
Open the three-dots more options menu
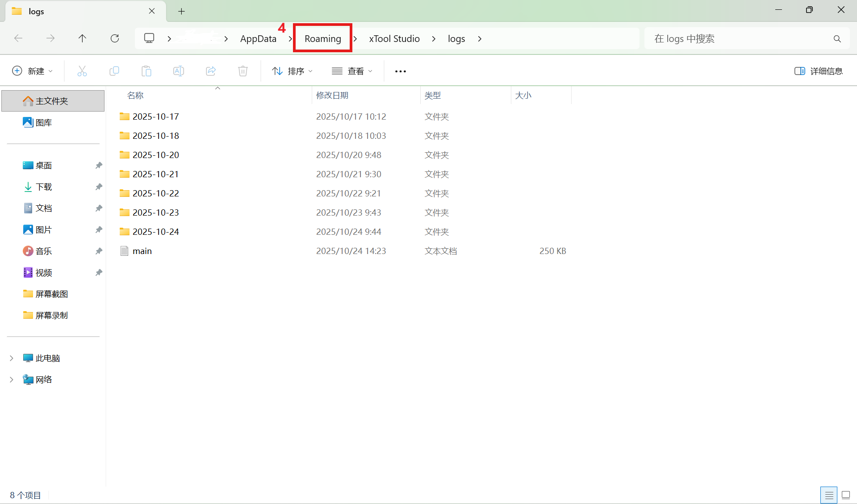pos(401,71)
